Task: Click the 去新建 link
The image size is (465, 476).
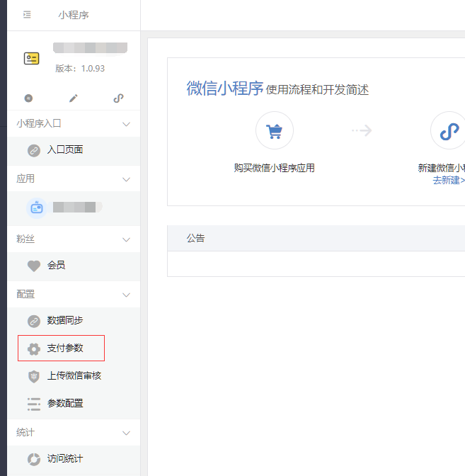Action: 448,181
